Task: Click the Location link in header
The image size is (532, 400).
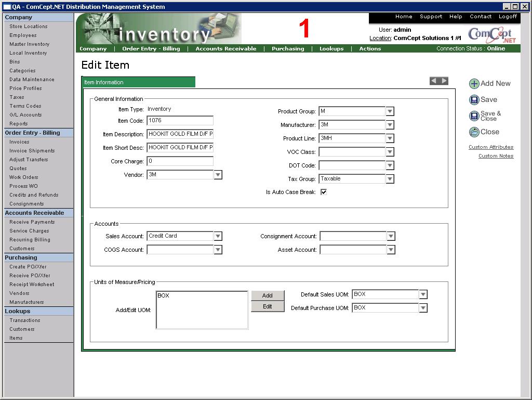Action: click(380, 38)
